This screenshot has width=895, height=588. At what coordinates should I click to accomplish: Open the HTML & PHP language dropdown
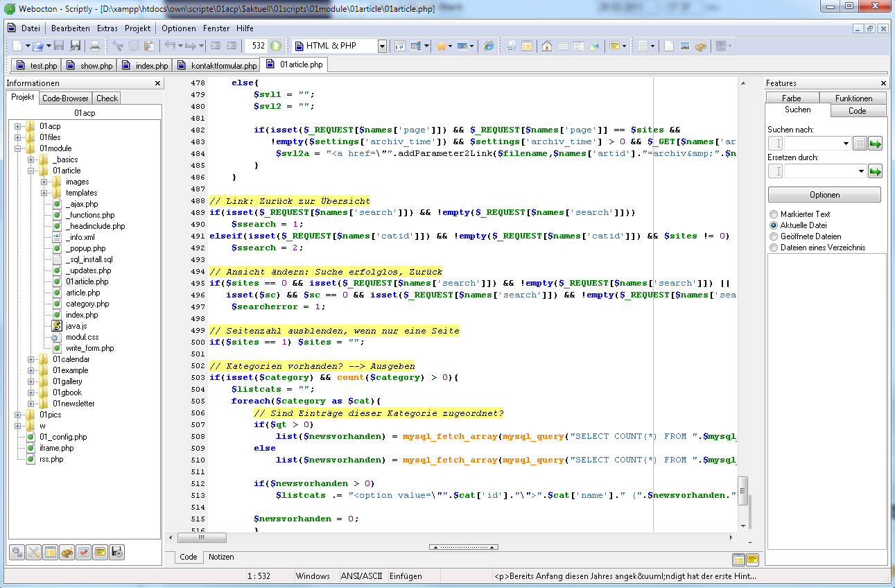[x=382, y=46]
